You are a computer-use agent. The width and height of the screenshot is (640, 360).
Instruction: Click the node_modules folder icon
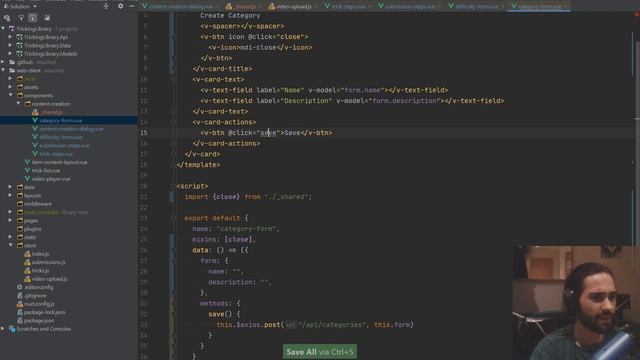pos(20,212)
